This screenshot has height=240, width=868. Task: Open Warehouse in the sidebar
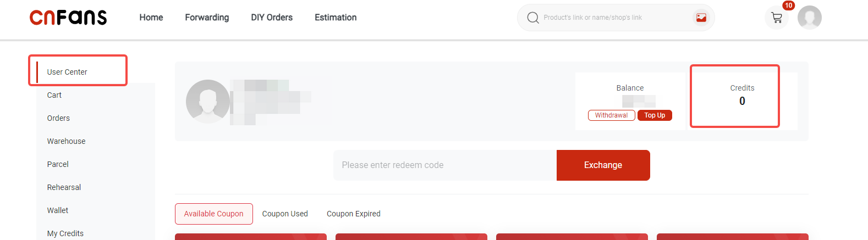pyautogui.click(x=67, y=141)
